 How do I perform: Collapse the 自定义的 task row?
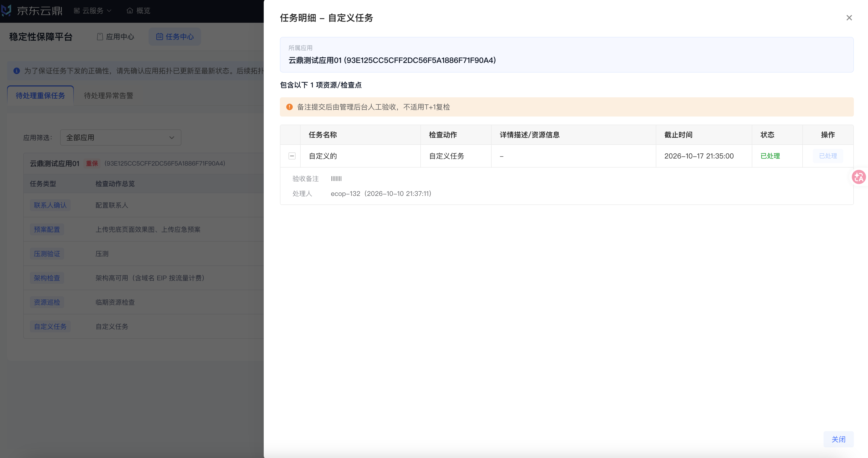pyautogui.click(x=292, y=156)
